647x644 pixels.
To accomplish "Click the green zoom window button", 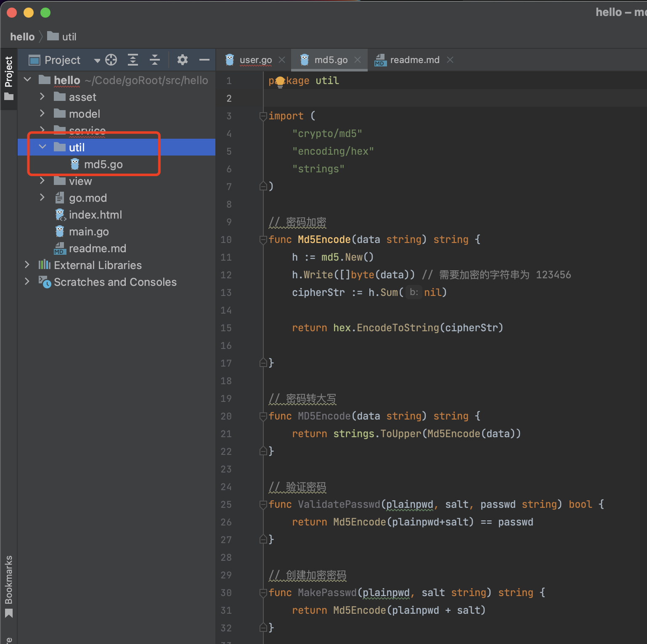I will point(45,13).
